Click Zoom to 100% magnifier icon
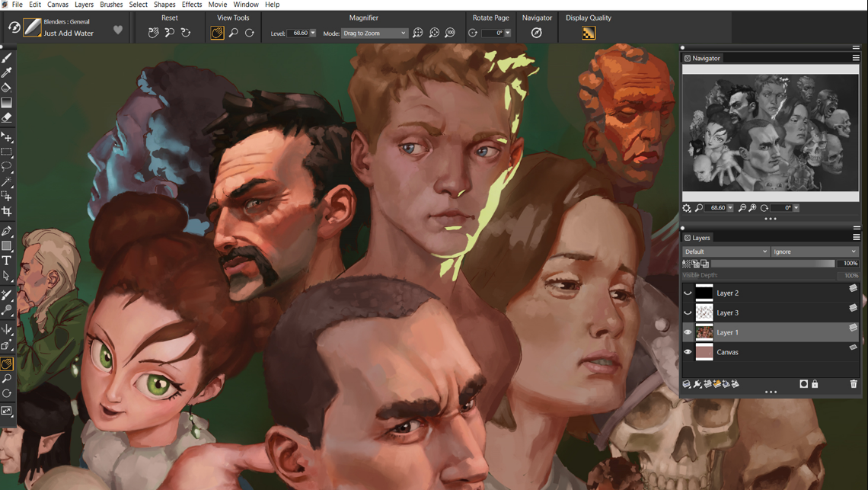The image size is (868, 490). [450, 33]
